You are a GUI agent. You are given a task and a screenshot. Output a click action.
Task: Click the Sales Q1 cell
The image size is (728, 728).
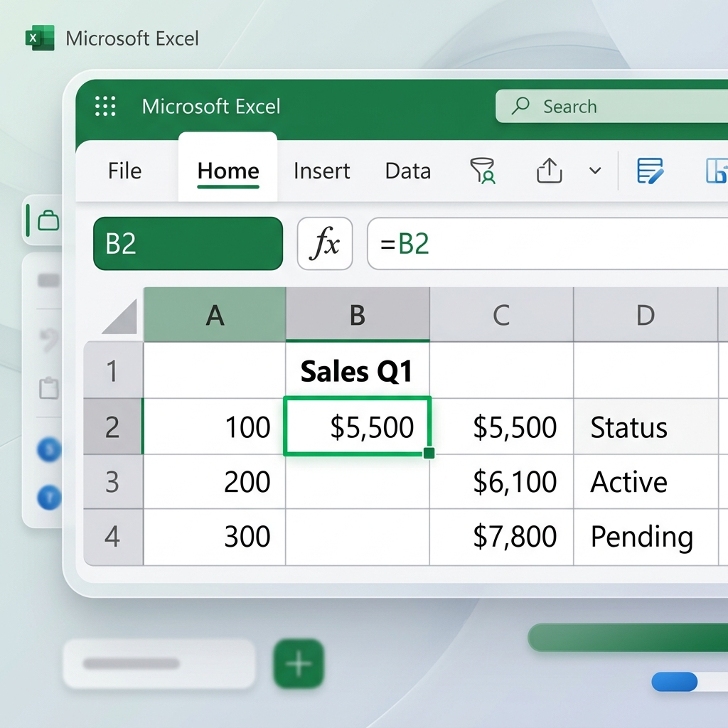(357, 370)
